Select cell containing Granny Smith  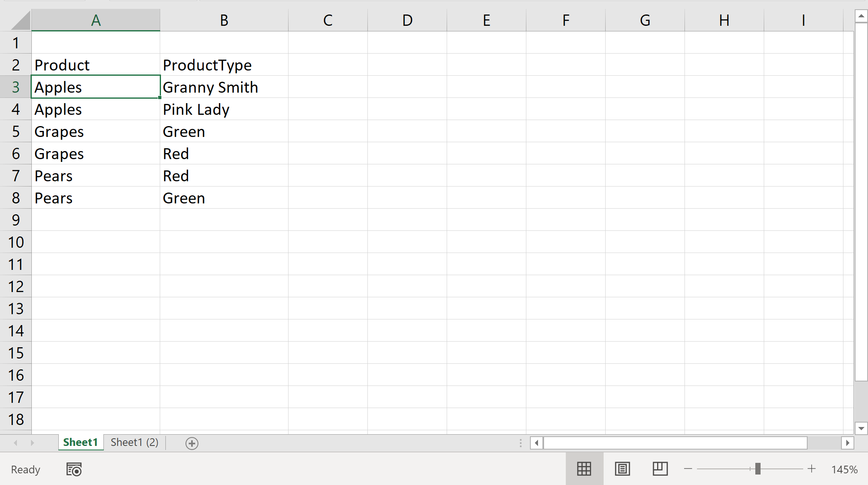point(224,87)
